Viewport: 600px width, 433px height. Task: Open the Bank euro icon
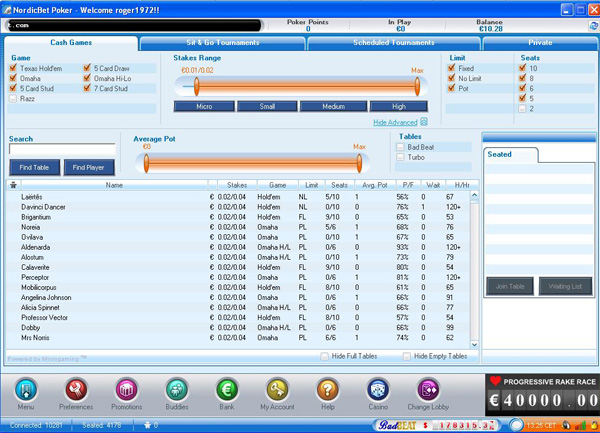227,390
